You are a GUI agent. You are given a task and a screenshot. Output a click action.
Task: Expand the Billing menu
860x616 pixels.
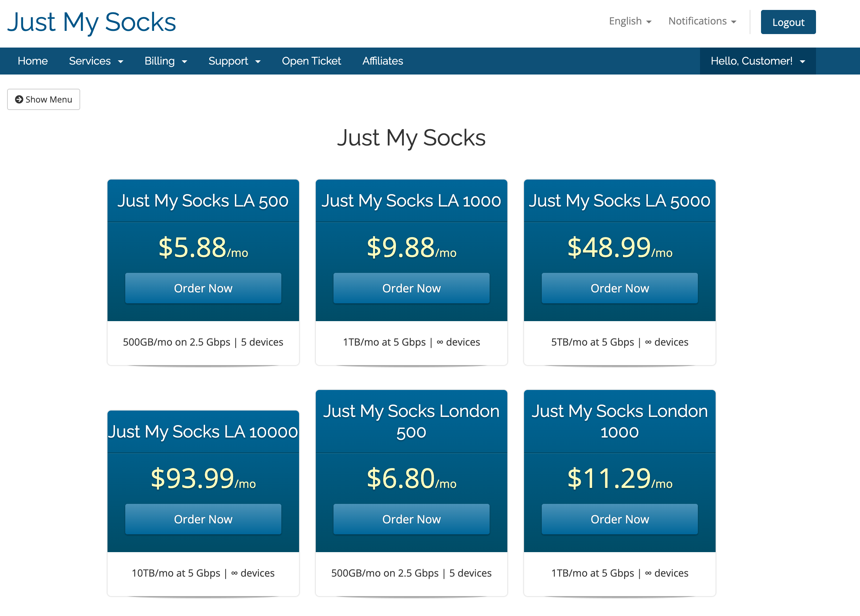(166, 61)
